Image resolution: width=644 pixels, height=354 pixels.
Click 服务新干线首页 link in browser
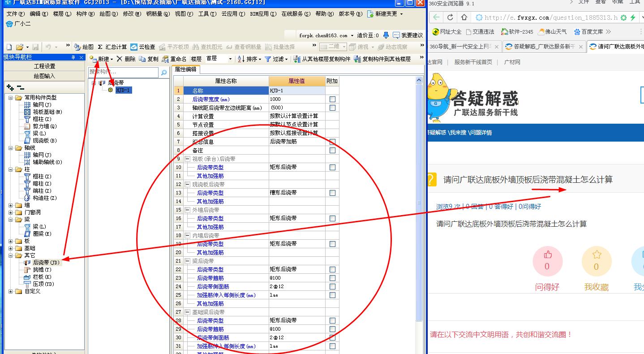point(473,62)
